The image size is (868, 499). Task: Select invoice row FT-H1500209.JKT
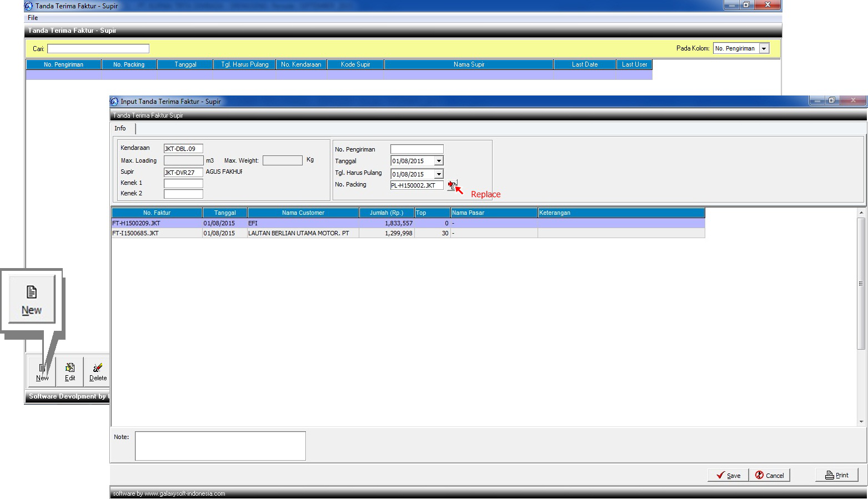coord(157,223)
